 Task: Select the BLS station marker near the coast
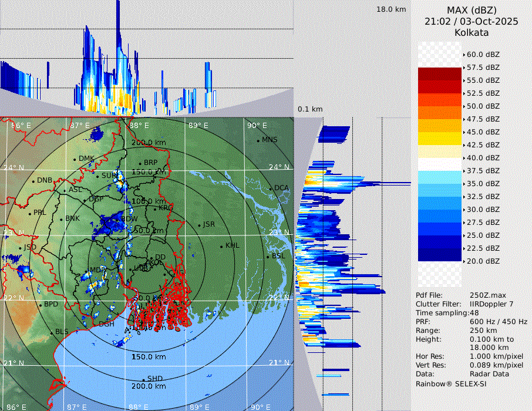(x=51, y=332)
